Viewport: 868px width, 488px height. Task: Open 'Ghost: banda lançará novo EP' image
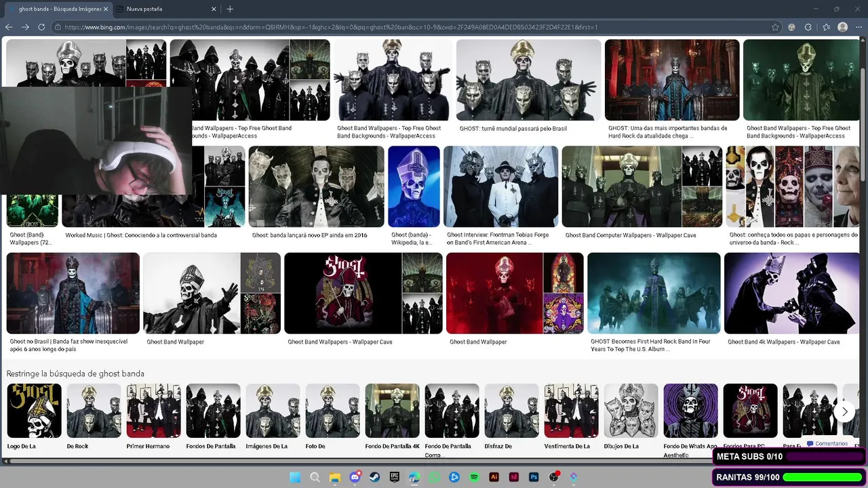[x=316, y=186]
